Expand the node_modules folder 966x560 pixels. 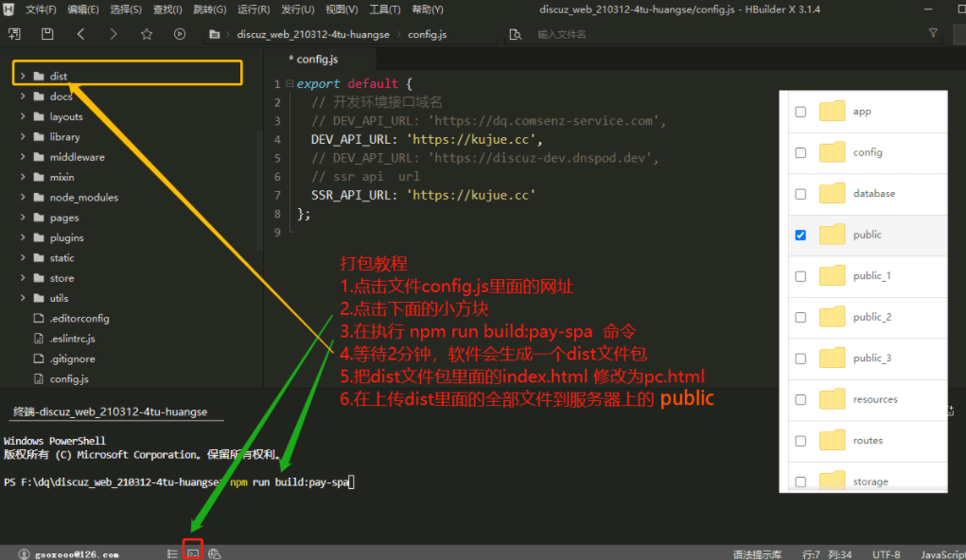click(x=23, y=197)
